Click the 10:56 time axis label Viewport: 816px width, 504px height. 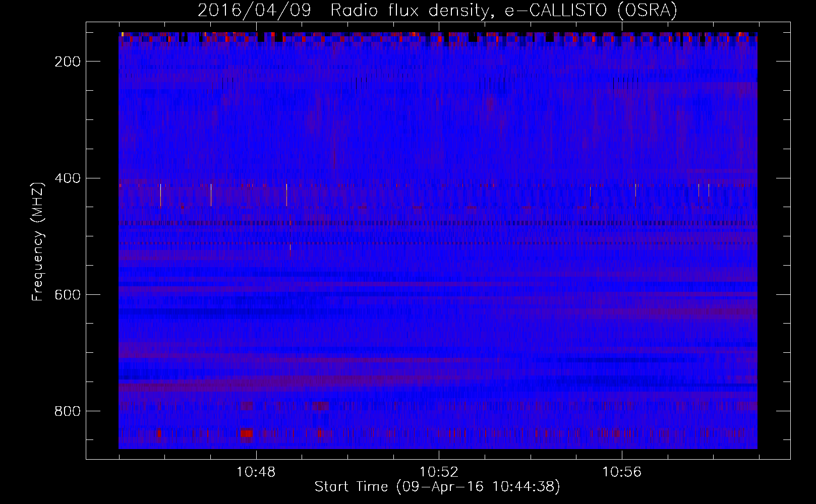622,472
